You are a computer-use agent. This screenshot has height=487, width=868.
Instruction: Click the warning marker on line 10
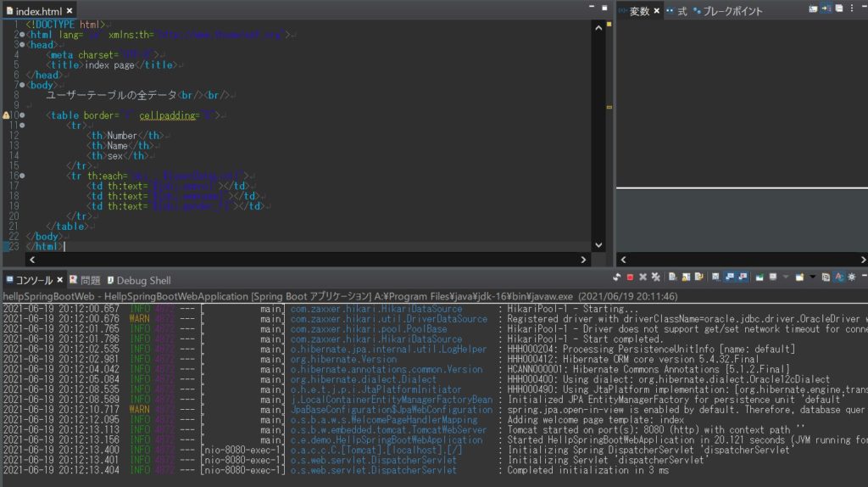5,115
